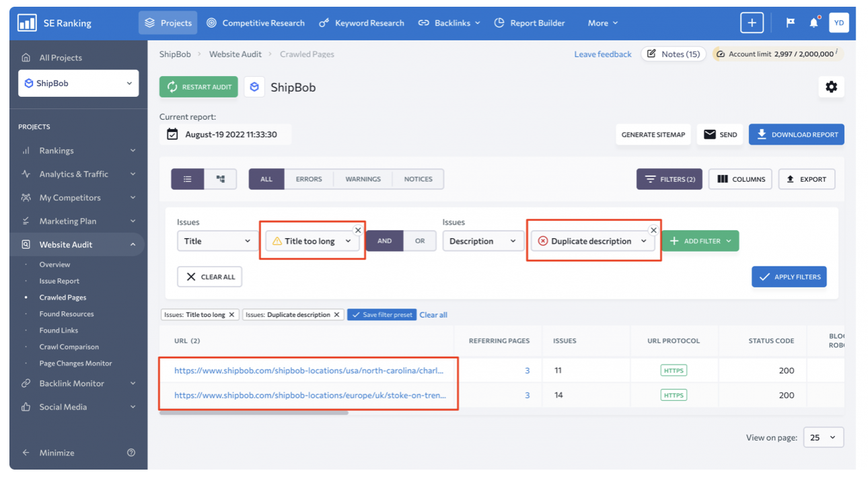
Task: Switch to tree structure view icon
Action: 221,179
